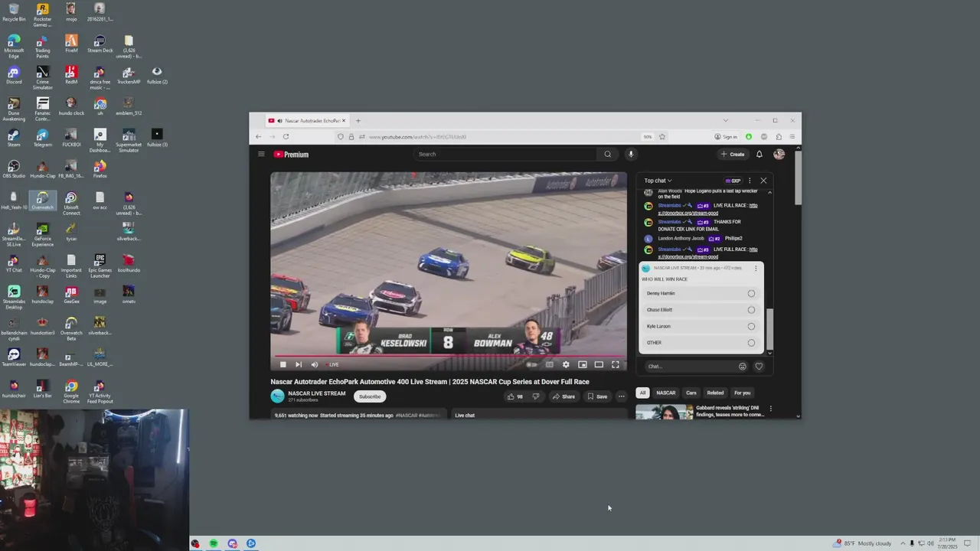Open chat emoji picker
This screenshot has width=980, height=551.
742,367
